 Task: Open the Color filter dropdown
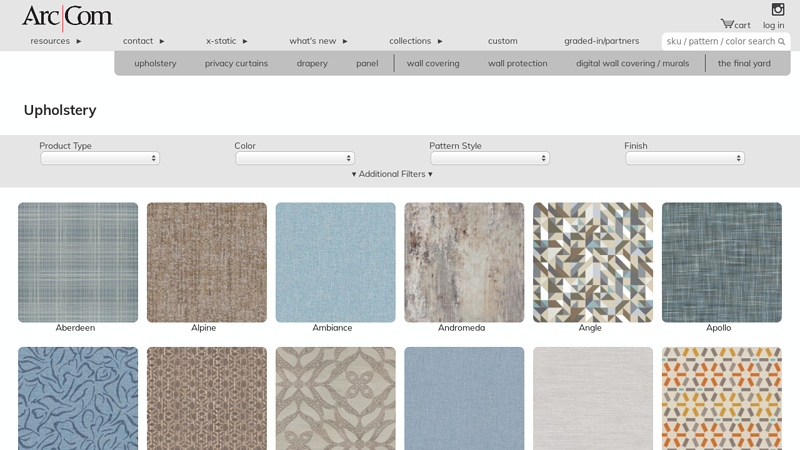[295, 158]
